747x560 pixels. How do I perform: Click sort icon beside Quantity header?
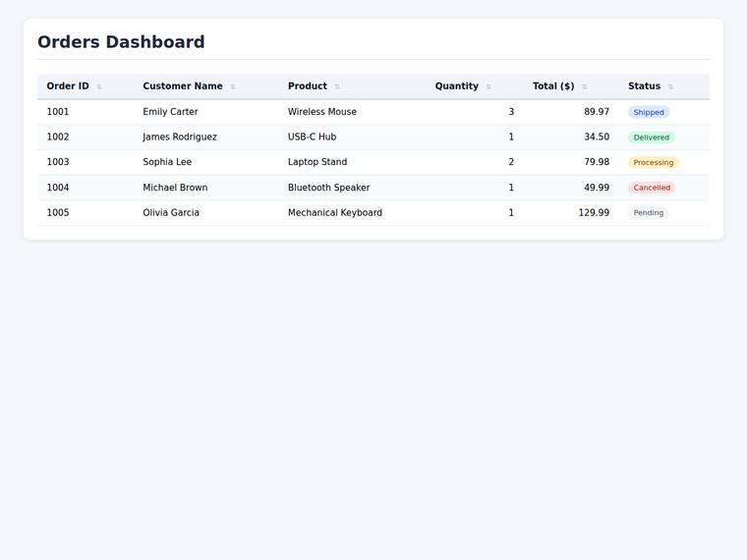tap(488, 86)
